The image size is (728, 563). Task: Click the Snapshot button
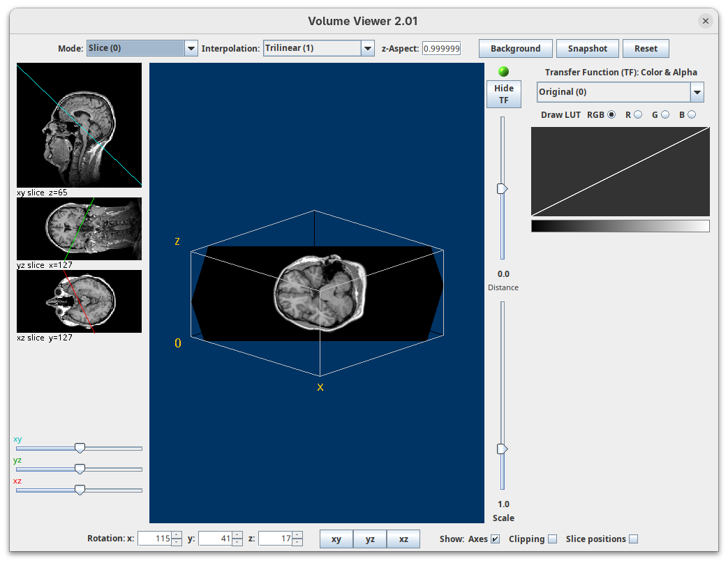[587, 48]
